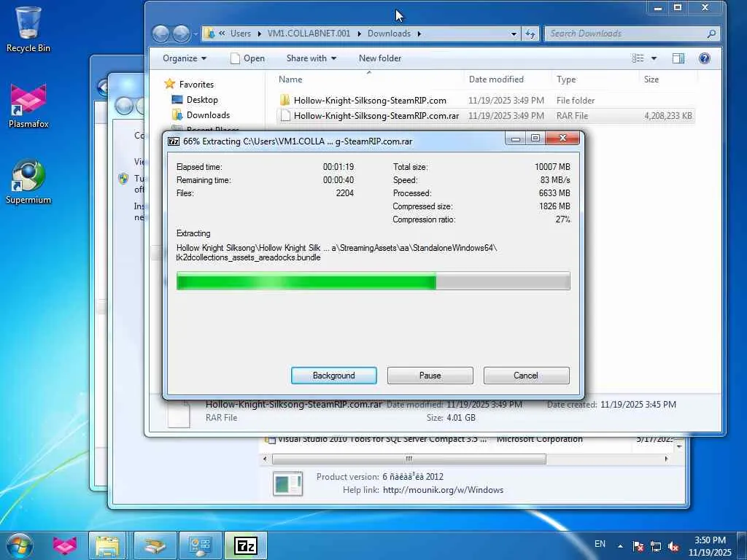This screenshot has width=747, height=560.
Task: Toggle the preview pane icon
Action: click(x=678, y=58)
